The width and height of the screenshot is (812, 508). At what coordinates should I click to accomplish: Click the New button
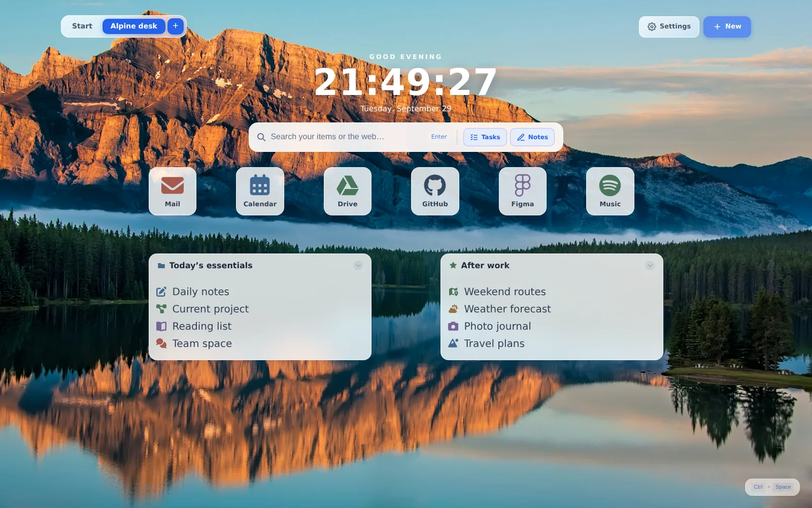pyautogui.click(x=727, y=26)
